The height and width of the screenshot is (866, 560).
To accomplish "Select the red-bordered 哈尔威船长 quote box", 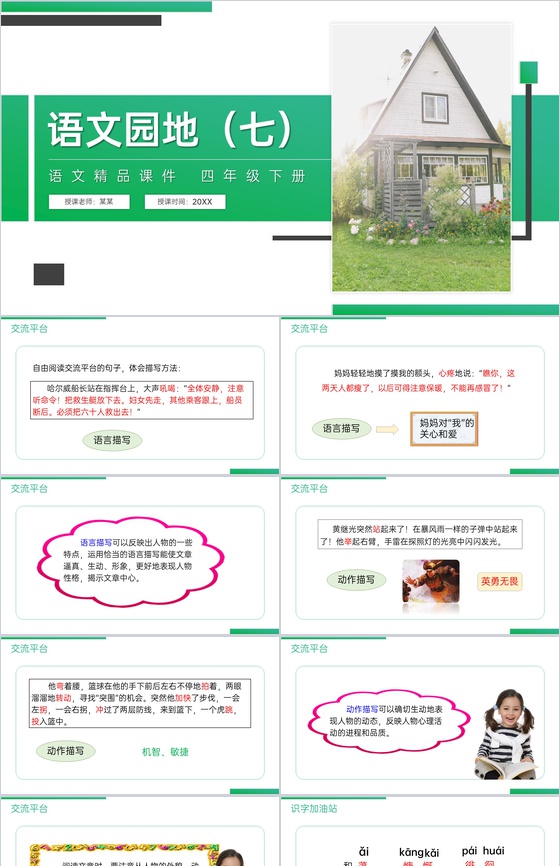I will click(142, 400).
